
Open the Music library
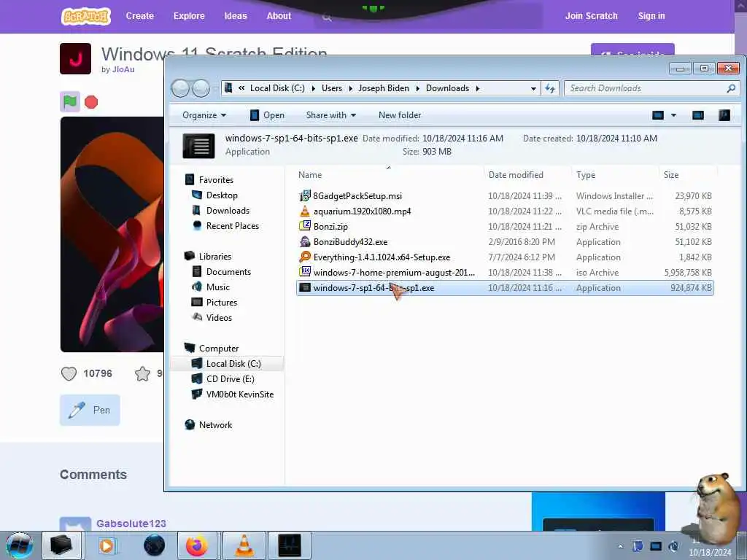tap(217, 287)
